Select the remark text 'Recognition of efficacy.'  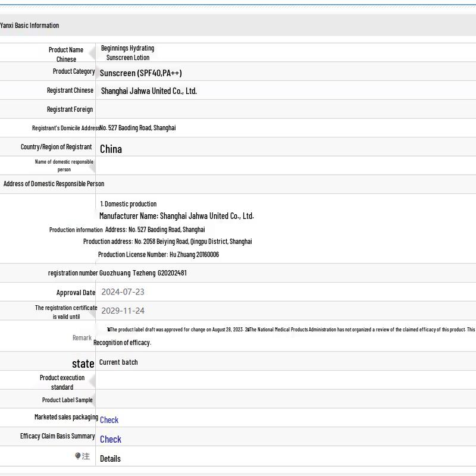coord(123,343)
